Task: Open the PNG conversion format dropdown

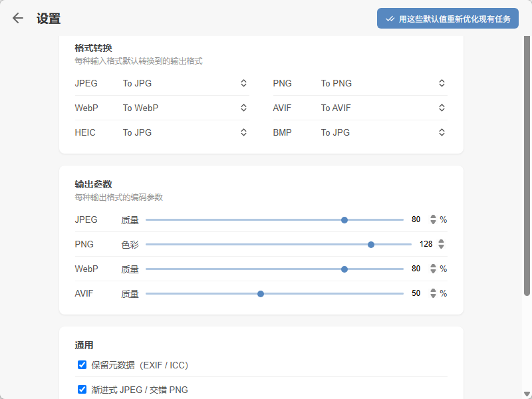Action: 384,83
